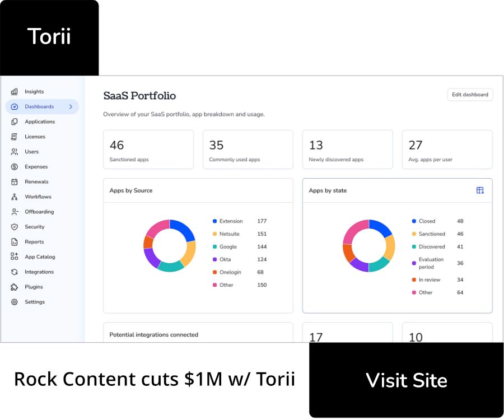Viewport: 504px width, 420px height.
Task: Go to Integrations page
Action: 42,272
